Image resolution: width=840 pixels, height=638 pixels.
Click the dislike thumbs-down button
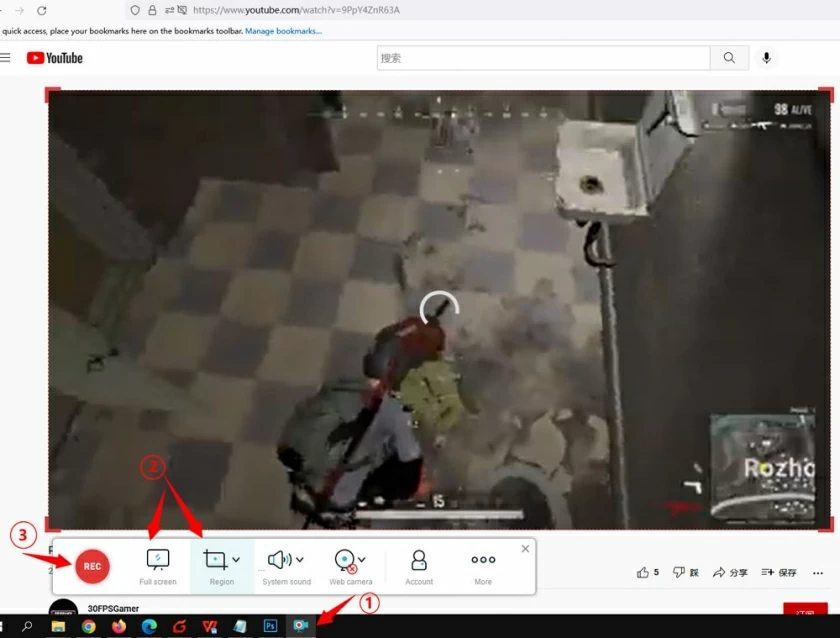pyautogui.click(x=678, y=571)
